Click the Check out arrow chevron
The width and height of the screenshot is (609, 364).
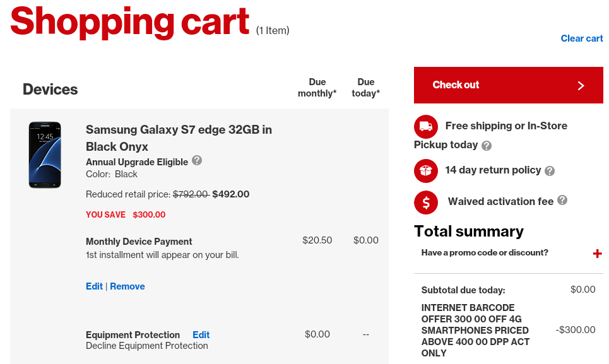(x=581, y=86)
